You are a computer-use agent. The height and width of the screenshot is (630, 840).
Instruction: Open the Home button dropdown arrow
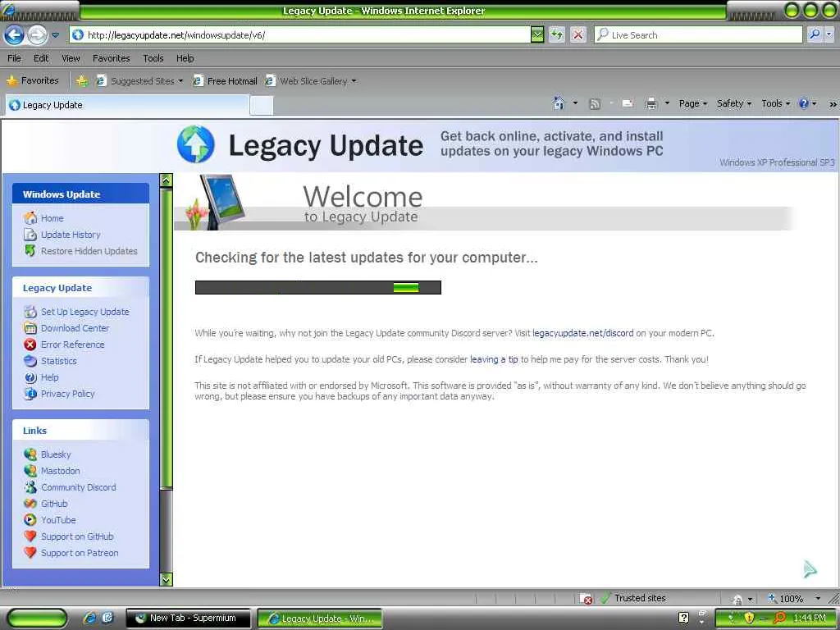click(575, 103)
